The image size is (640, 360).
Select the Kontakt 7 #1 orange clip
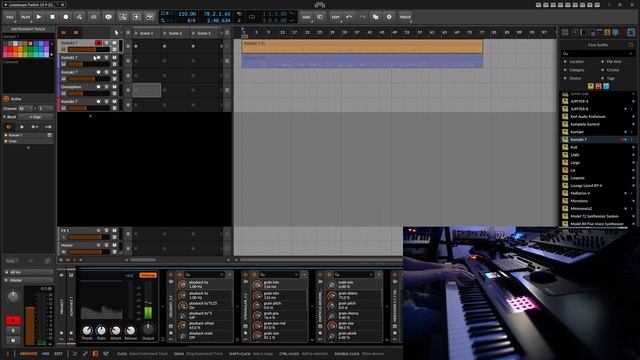pyautogui.click(x=362, y=46)
